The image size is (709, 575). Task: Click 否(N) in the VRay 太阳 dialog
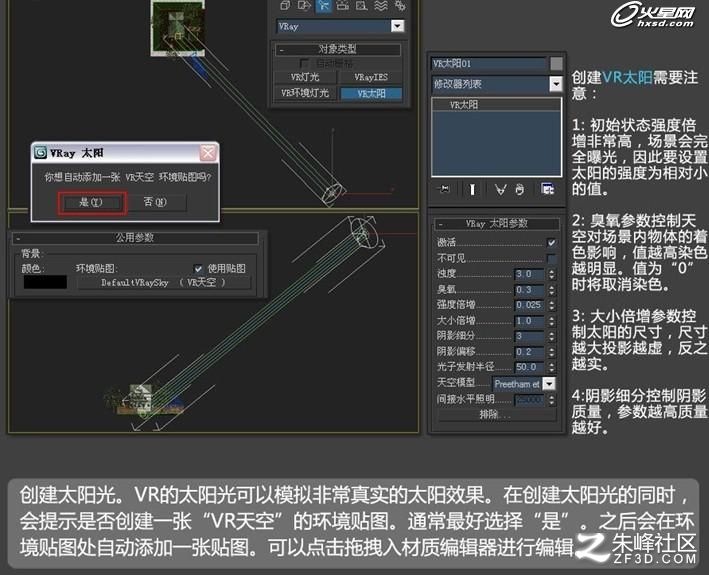coord(155,202)
